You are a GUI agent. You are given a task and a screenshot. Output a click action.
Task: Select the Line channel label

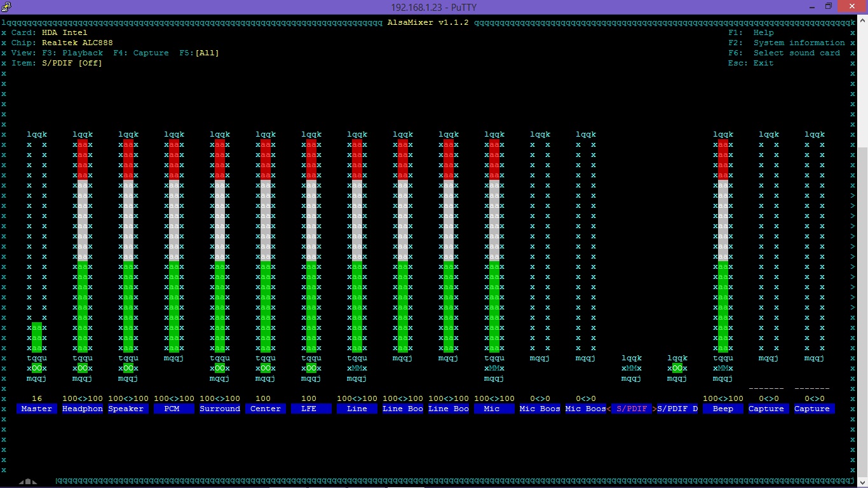pyautogui.click(x=357, y=409)
